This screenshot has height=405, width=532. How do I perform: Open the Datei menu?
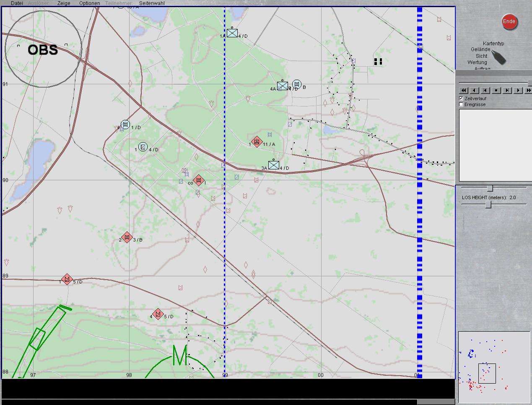(x=17, y=3)
